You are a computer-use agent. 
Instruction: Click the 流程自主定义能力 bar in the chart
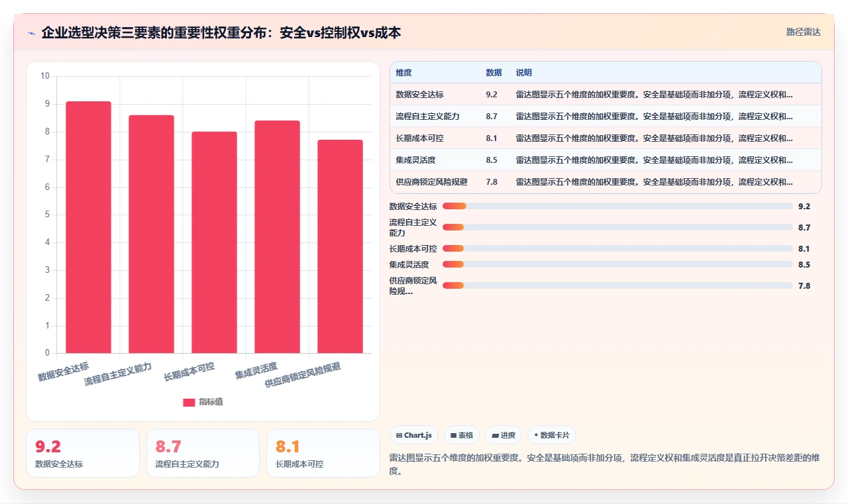pos(151,234)
